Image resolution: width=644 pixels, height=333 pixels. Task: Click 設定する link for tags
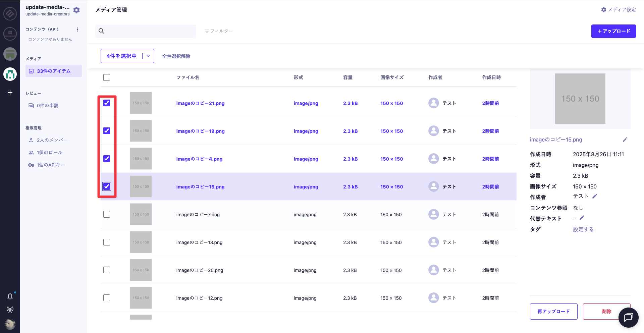coord(583,229)
